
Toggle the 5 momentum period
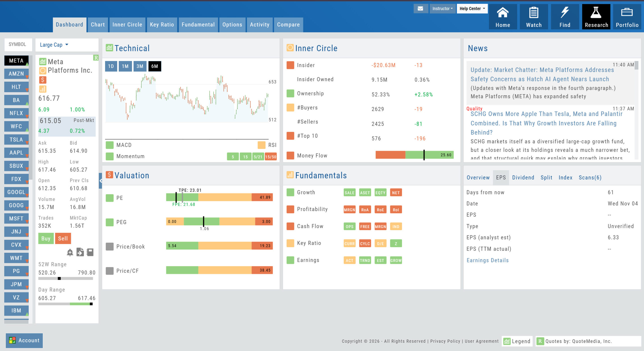tap(233, 157)
